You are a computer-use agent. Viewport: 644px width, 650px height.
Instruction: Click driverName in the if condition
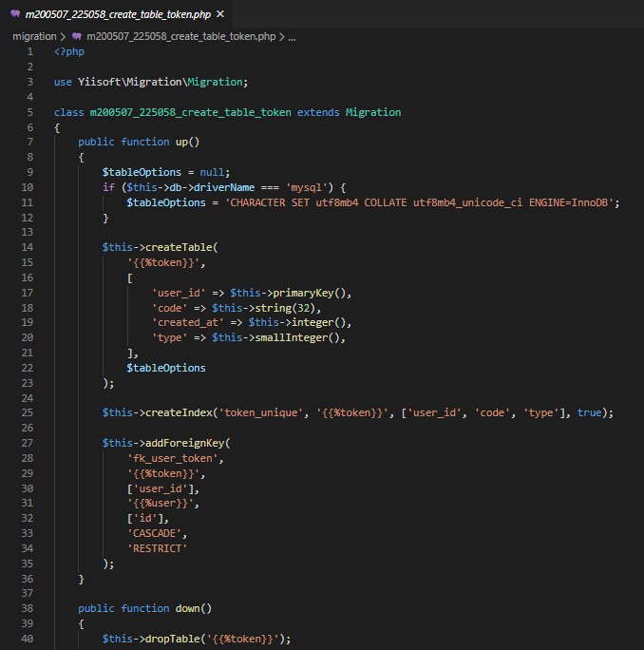coord(224,187)
